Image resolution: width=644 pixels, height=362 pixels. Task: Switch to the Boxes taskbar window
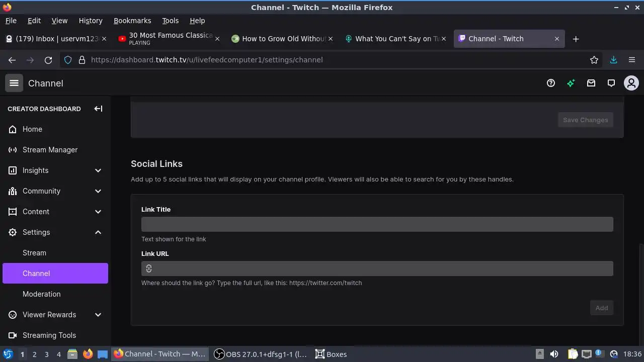[x=331, y=354]
